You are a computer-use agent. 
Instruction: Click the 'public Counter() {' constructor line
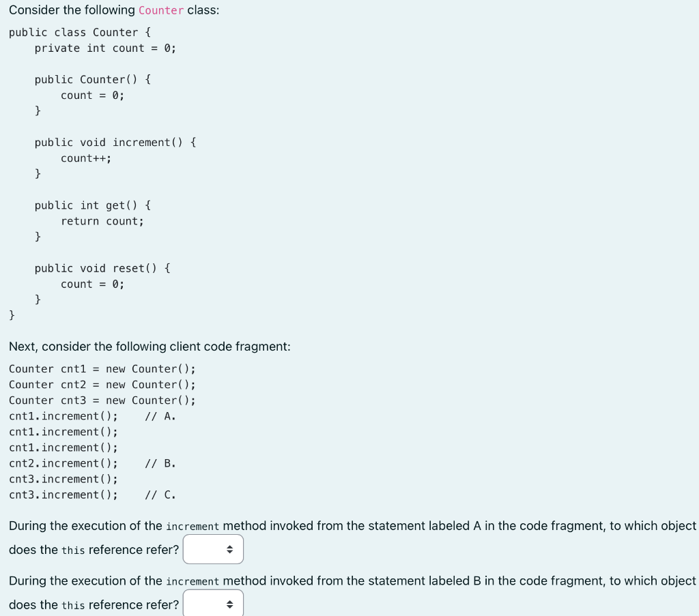click(x=93, y=79)
